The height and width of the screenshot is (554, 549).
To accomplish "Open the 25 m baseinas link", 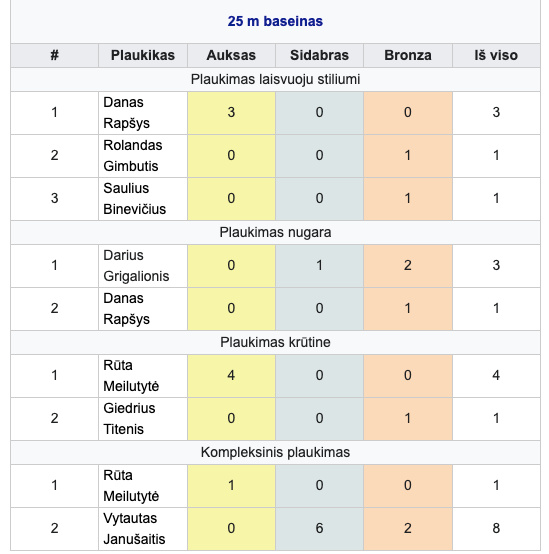I will click(275, 21).
